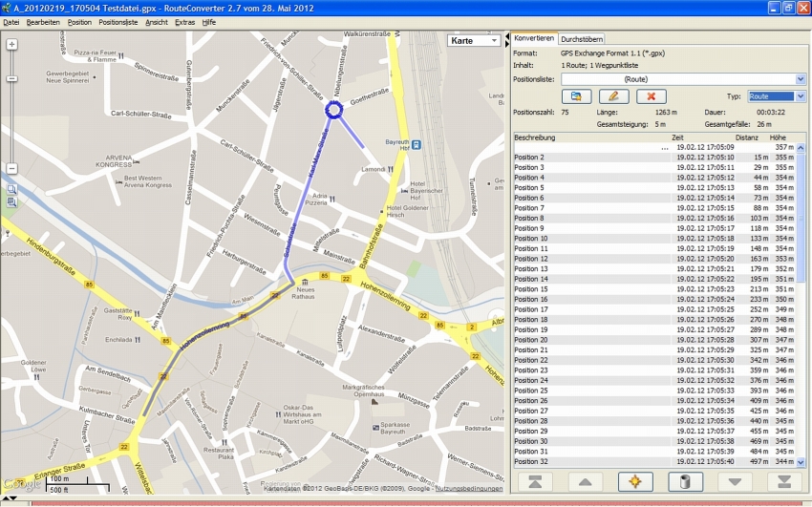Click the magnifier zoom-to-route icon on the map
812x507 pixels.
coord(11,190)
